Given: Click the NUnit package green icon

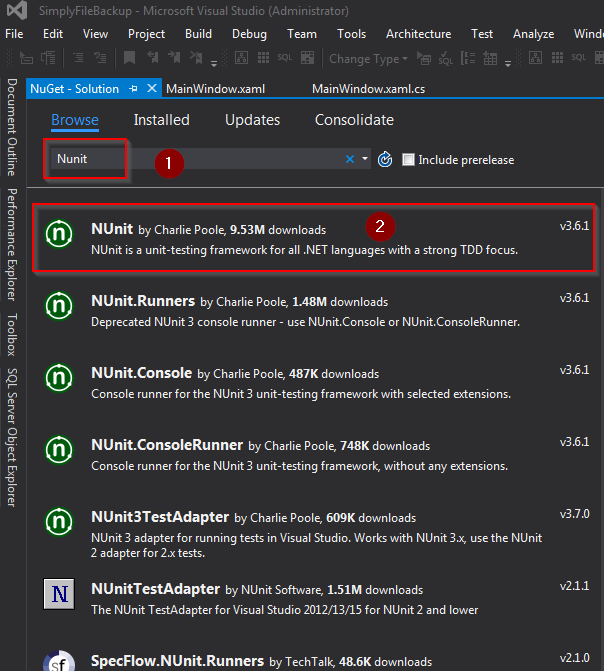Looking at the screenshot, I should (59, 234).
